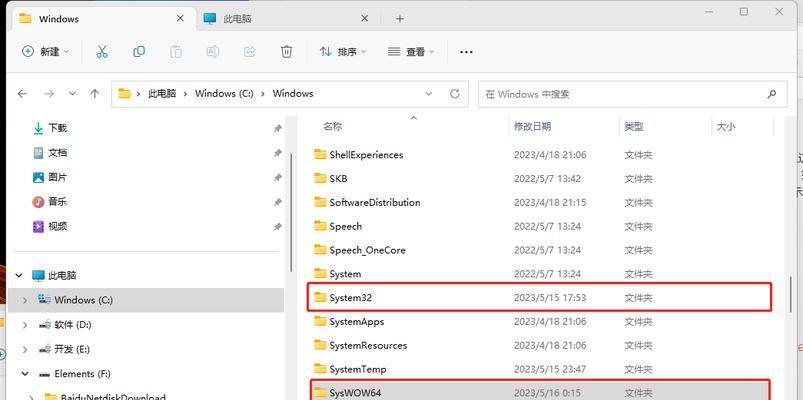Click the Documents icon in sidebar
Image resolution: width=803 pixels, height=400 pixels.
click(38, 153)
